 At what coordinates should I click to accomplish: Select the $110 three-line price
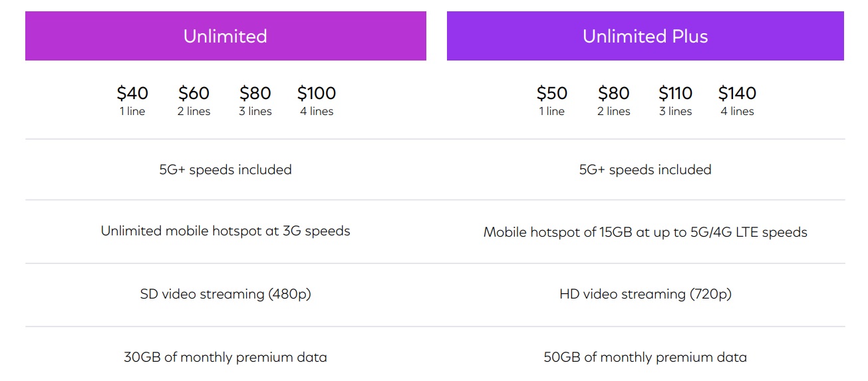point(675,93)
